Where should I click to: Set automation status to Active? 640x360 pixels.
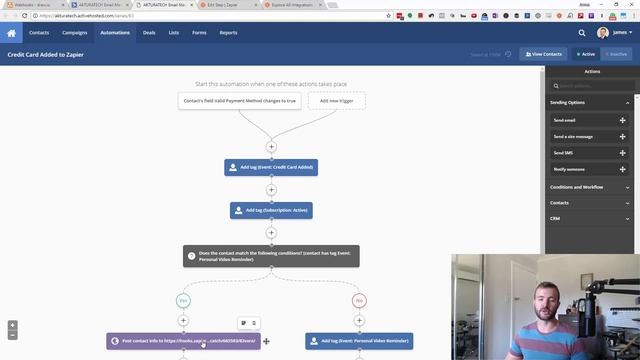(586, 54)
